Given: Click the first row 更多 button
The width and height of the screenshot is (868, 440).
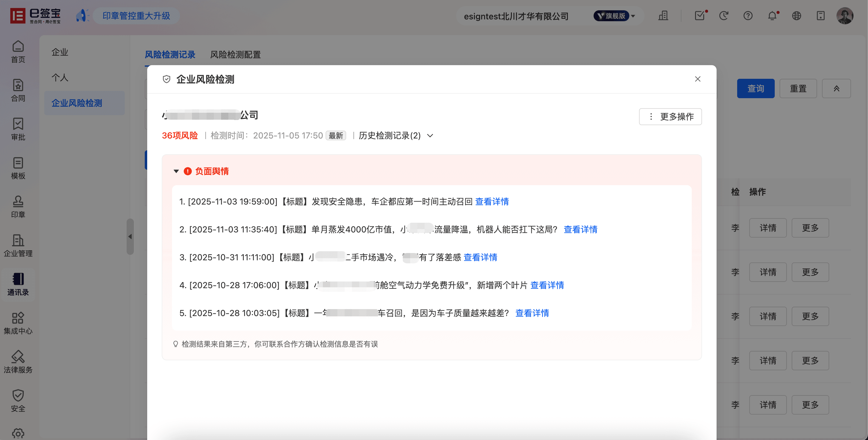Looking at the screenshot, I should click(x=810, y=228).
